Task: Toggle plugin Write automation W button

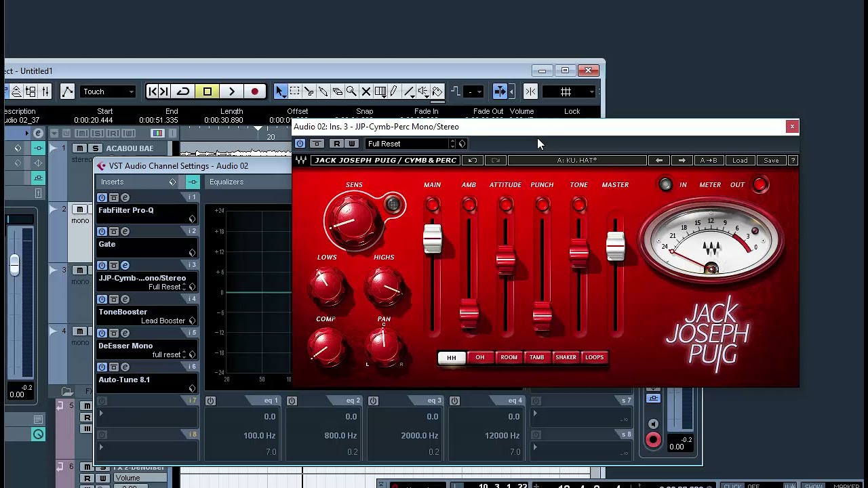Action: pos(351,144)
